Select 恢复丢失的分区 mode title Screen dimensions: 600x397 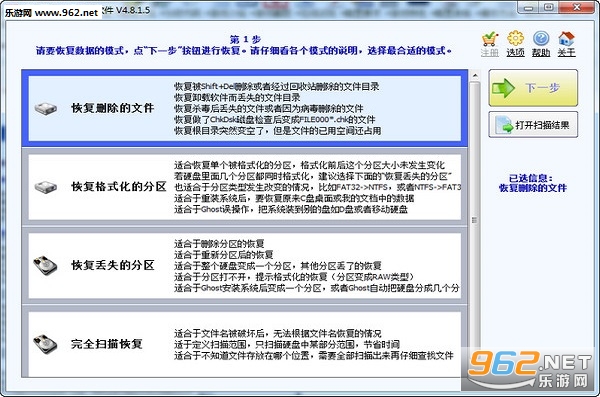(112, 265)
